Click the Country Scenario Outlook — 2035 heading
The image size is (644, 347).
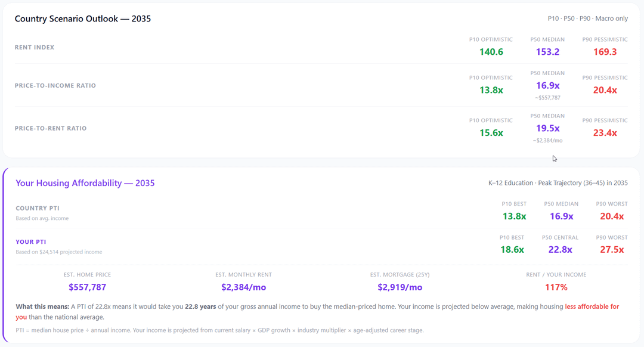(x=83, y=18)
